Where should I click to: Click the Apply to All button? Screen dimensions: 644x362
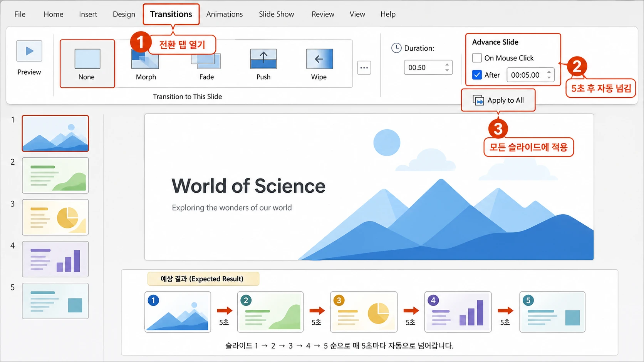tap(498, 100)
